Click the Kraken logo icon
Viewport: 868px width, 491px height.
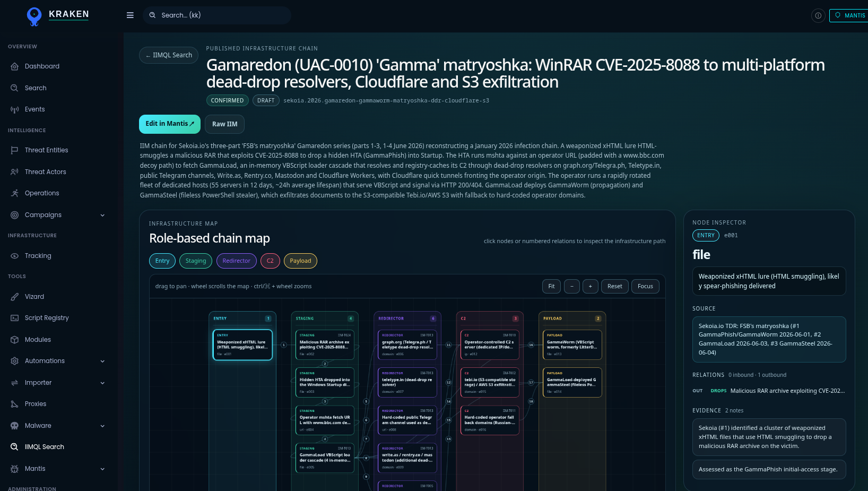[x=34, y=16]
